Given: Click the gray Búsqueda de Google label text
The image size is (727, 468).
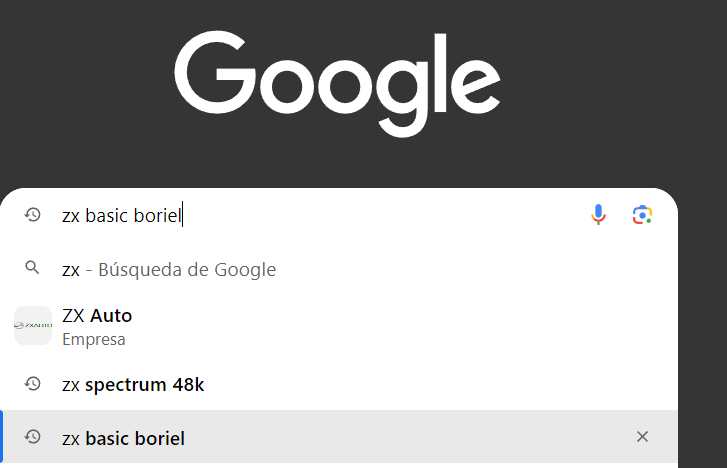Looking at the screenshot, I should [x=187, y=269].
